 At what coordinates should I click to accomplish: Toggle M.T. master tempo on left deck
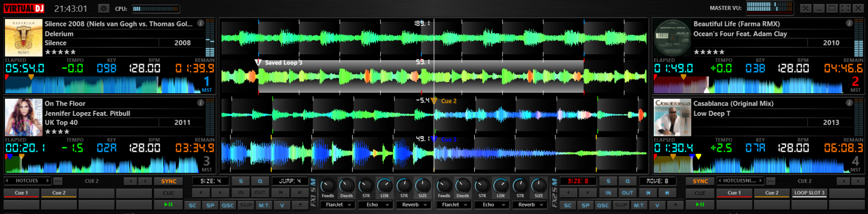tap(264, 205)
